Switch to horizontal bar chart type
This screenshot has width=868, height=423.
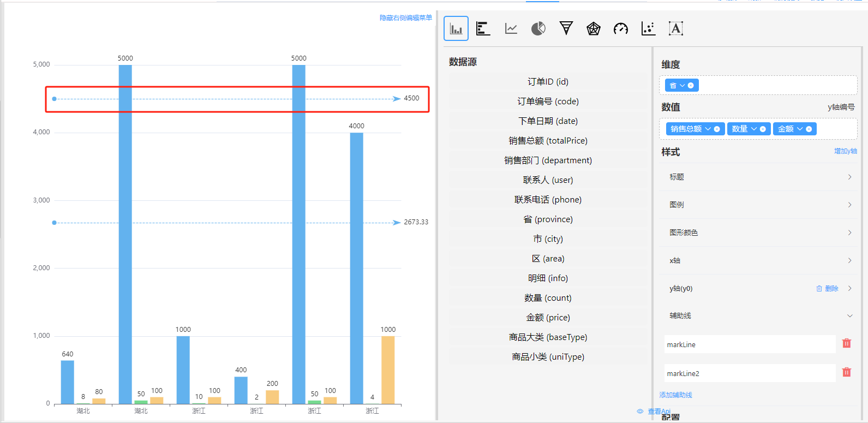click(483, 28)
